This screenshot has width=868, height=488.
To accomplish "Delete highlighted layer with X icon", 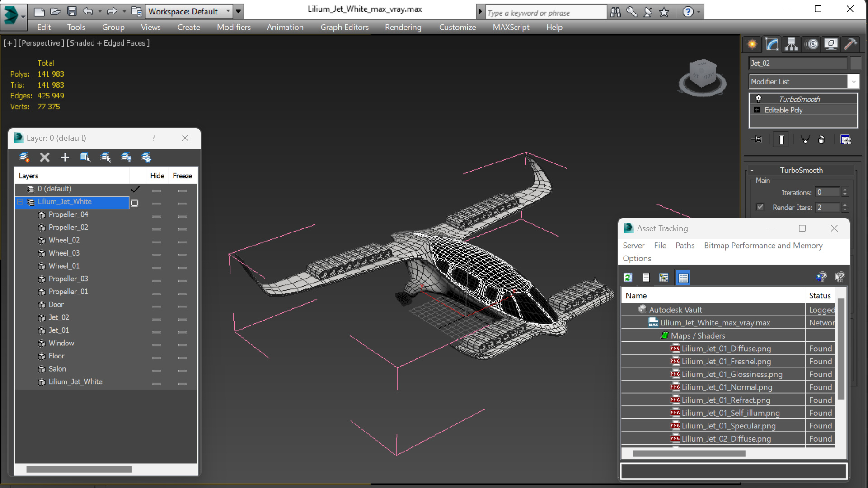I will coord(44,157).
